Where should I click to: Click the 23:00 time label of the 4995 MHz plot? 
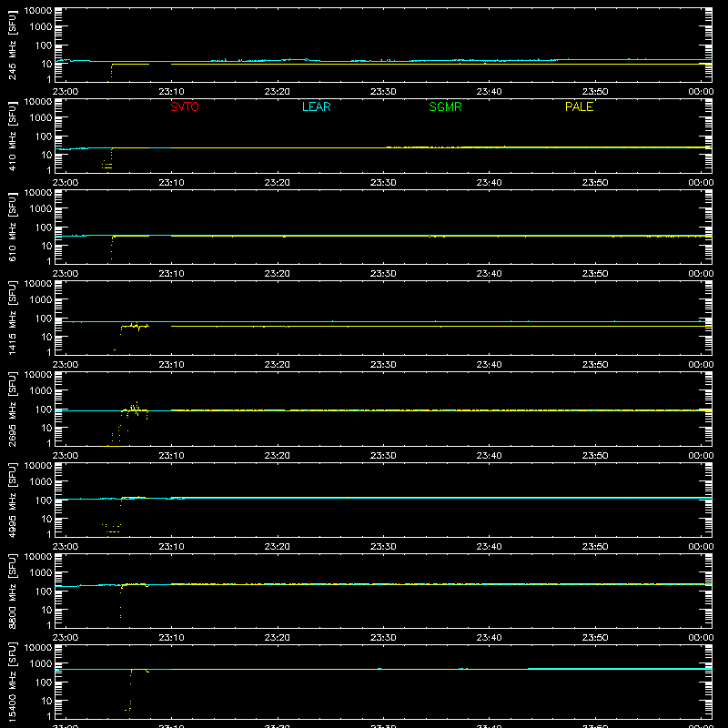click(66, 547)
